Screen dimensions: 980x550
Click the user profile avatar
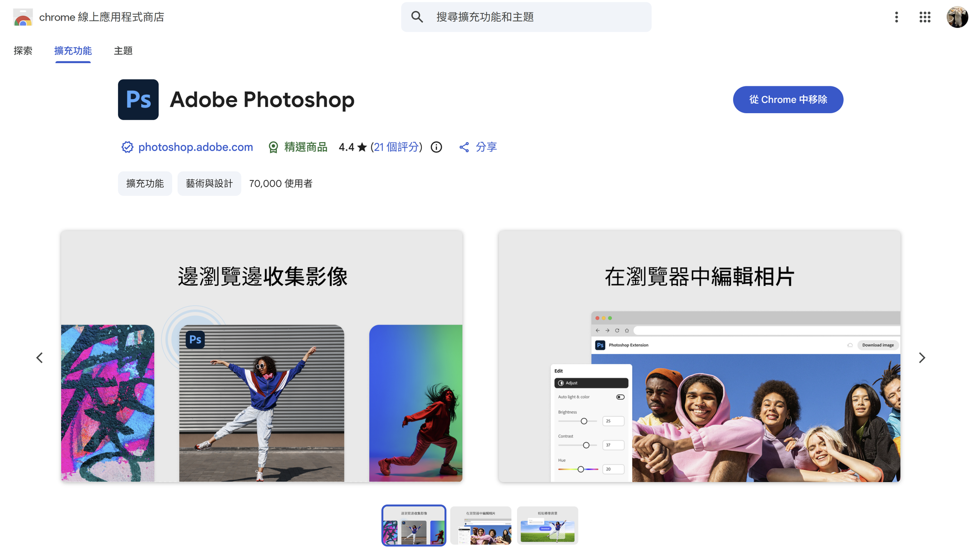coord(957,17)
